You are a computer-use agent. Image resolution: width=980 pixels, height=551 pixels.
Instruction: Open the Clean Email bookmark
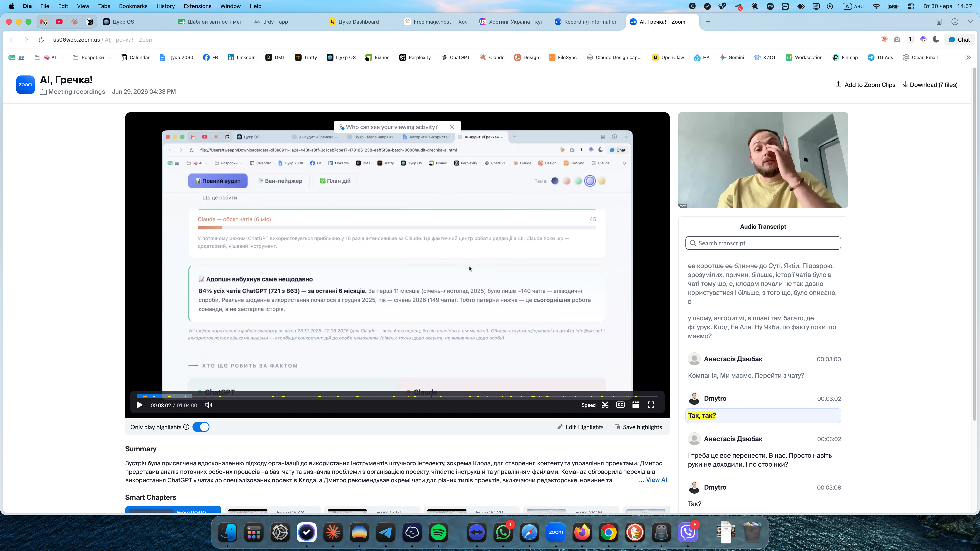coord(920,57)
